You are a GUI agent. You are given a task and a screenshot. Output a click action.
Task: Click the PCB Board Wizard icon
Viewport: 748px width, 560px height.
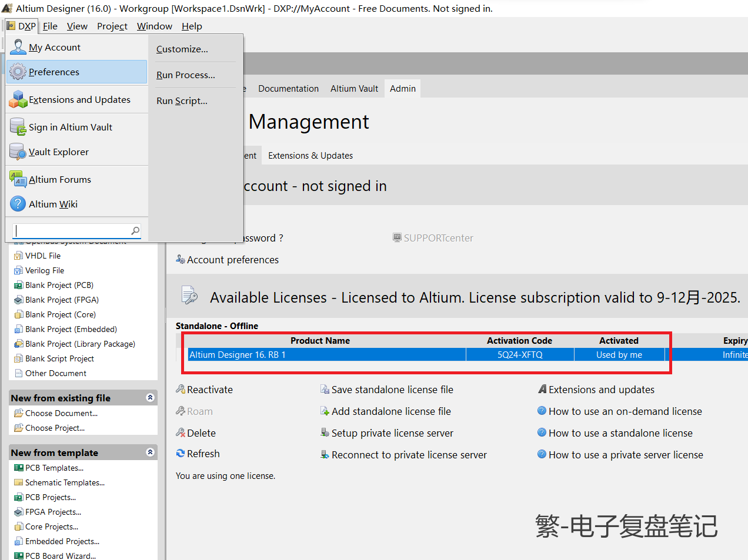(18, 555)
